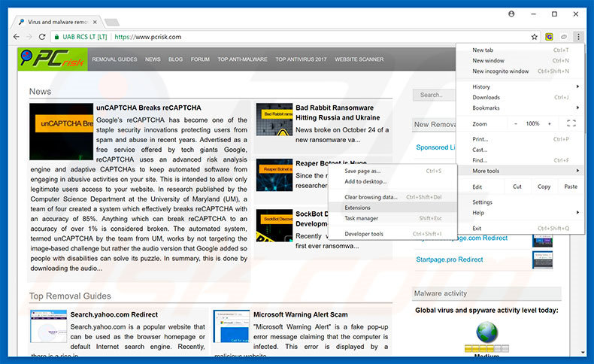Click Copy in the Edit row
Screen dimensions: 594x364
[x=544, y=187]
